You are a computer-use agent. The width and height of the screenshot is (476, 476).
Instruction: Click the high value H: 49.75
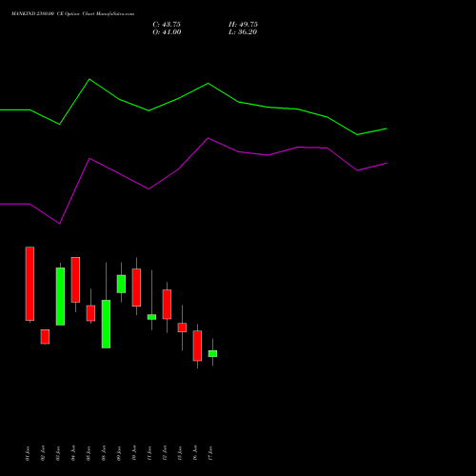tap(243, 25)
